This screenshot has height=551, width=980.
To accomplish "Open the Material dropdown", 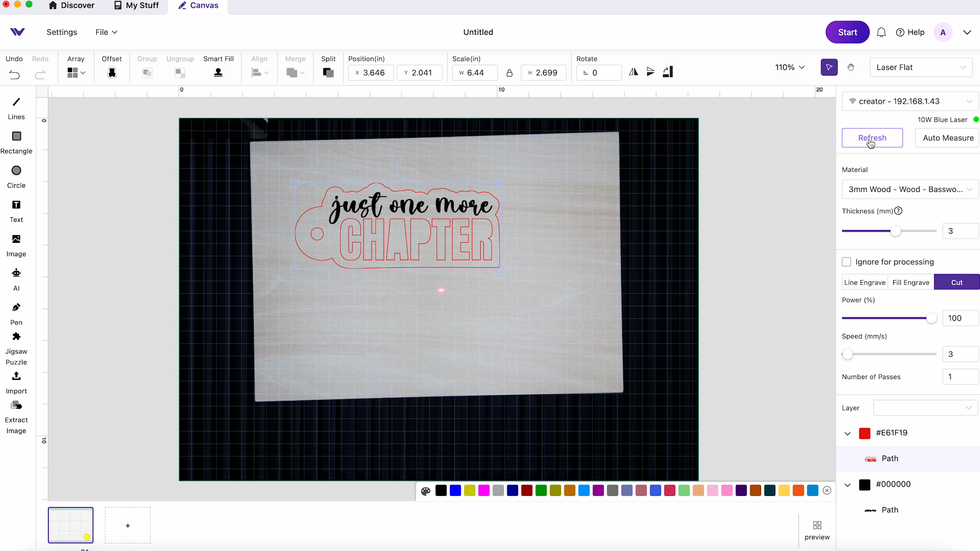I will point(908,189).
